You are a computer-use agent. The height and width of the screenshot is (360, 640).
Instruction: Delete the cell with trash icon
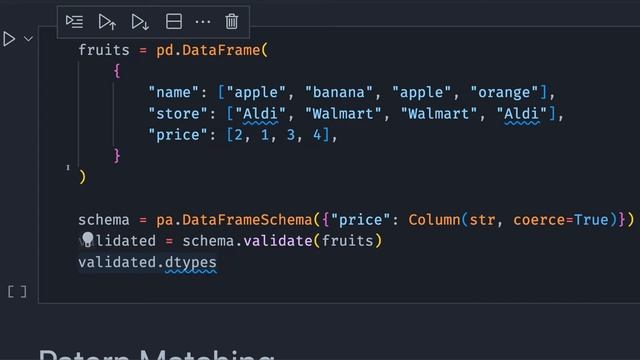(231, 21)
